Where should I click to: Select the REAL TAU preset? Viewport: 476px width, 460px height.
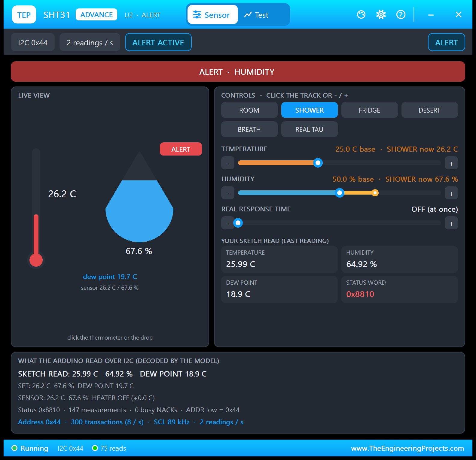point(310,129)
